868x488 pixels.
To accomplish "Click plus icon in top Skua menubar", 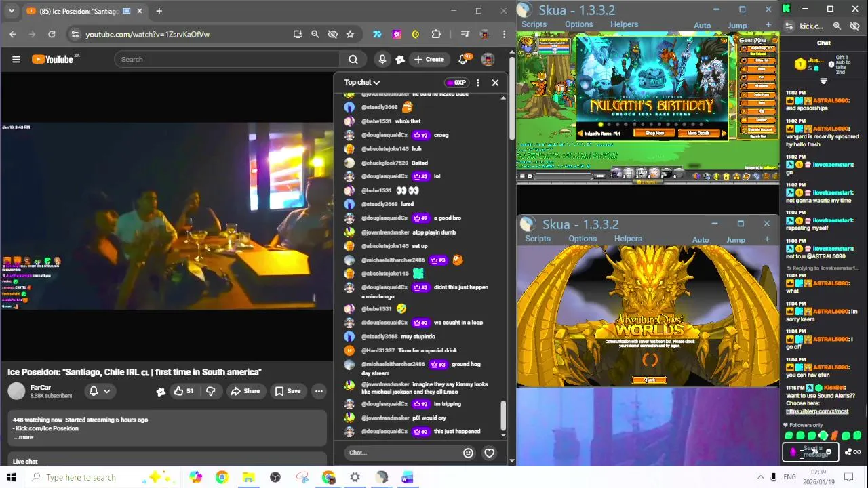I will (x=768, y=25).
